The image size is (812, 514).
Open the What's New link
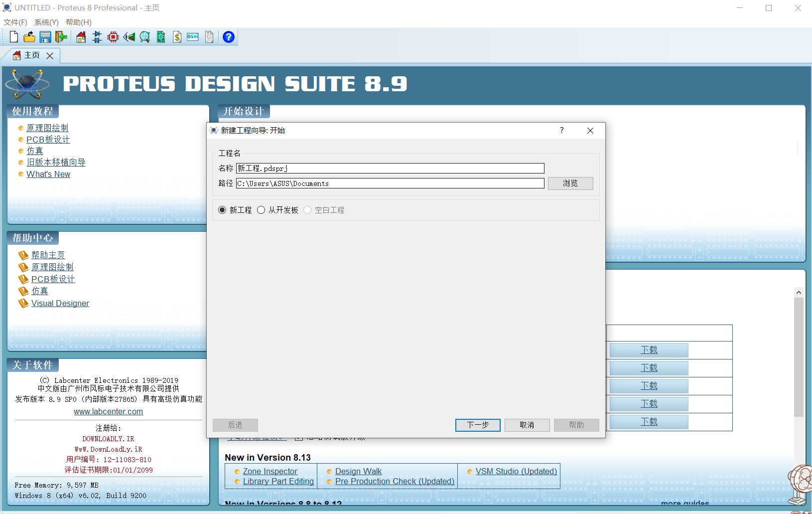coord(48,174)
